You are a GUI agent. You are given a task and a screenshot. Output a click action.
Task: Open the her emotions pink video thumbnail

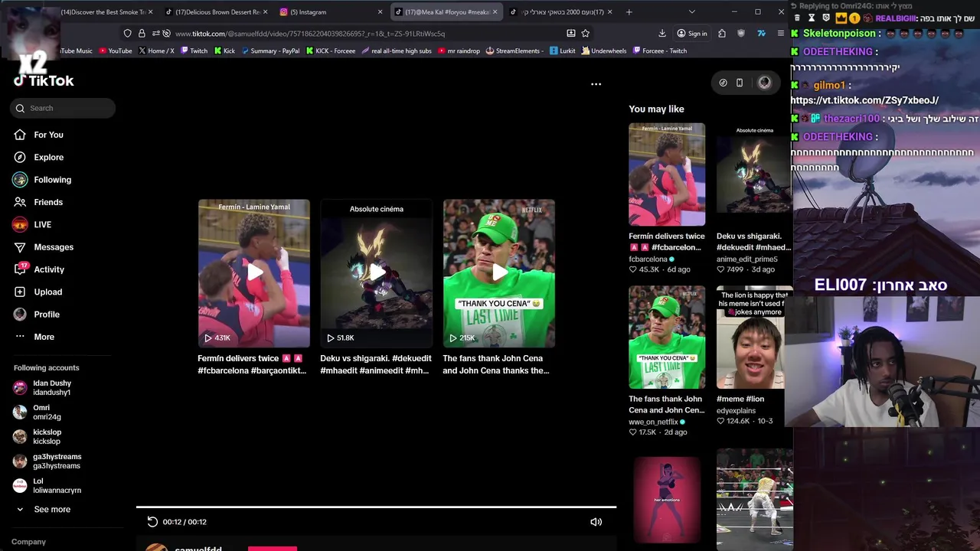[667, 499]
